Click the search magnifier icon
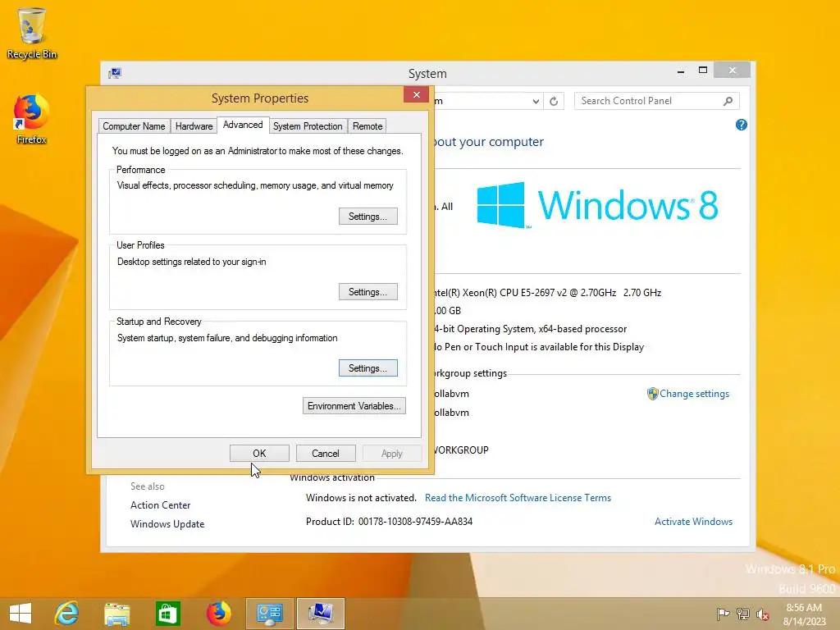 [728, 101]
